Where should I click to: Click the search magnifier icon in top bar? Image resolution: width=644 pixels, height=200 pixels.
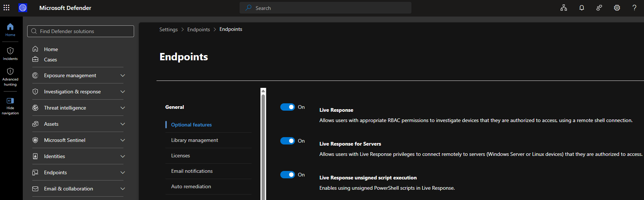tap(249, 8)
